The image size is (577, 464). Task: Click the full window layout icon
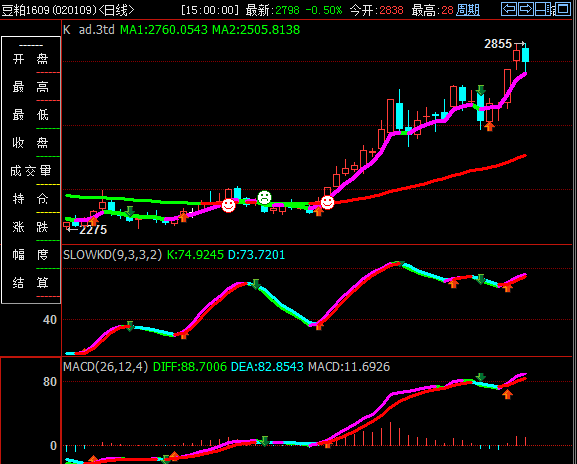pyautogui.click(x=563, y=8)
